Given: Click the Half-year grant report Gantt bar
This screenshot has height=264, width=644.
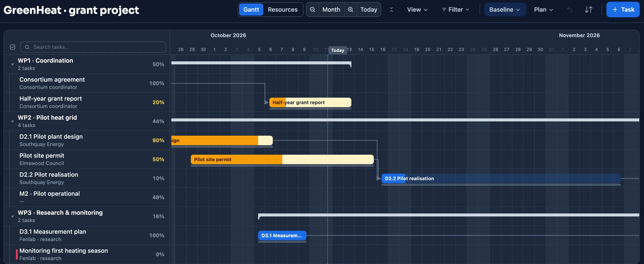Looking at the screenshot, I should (310, 102).
